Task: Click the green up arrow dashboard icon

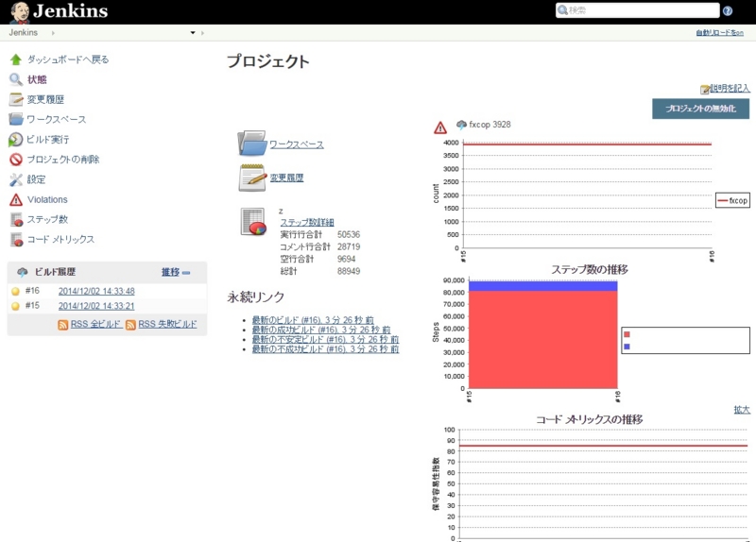Action: (x=16, y=59)
